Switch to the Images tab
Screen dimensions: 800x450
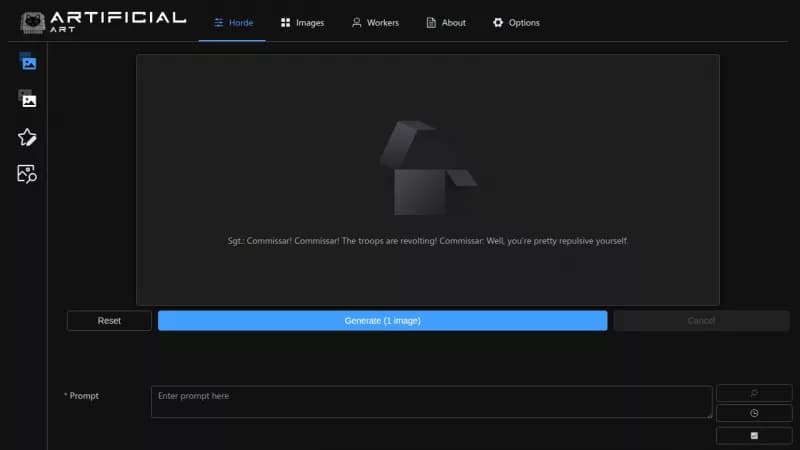[302, 23]
